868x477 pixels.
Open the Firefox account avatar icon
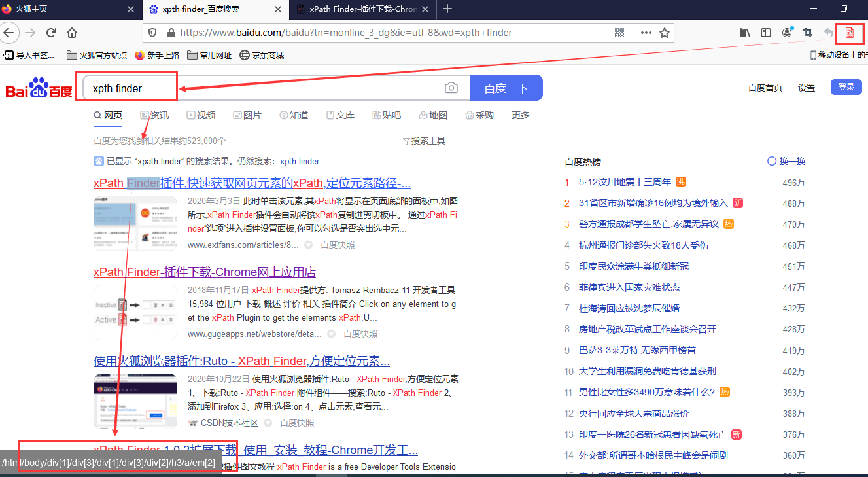tap(787, 33)
